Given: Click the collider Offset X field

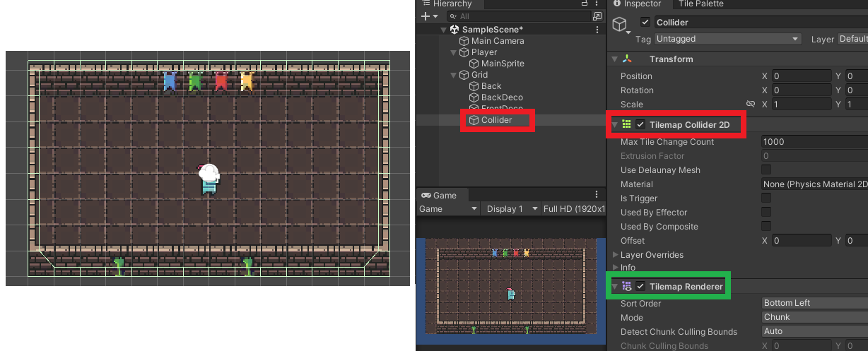Looking at the screenshot, I should pos(801,241).
